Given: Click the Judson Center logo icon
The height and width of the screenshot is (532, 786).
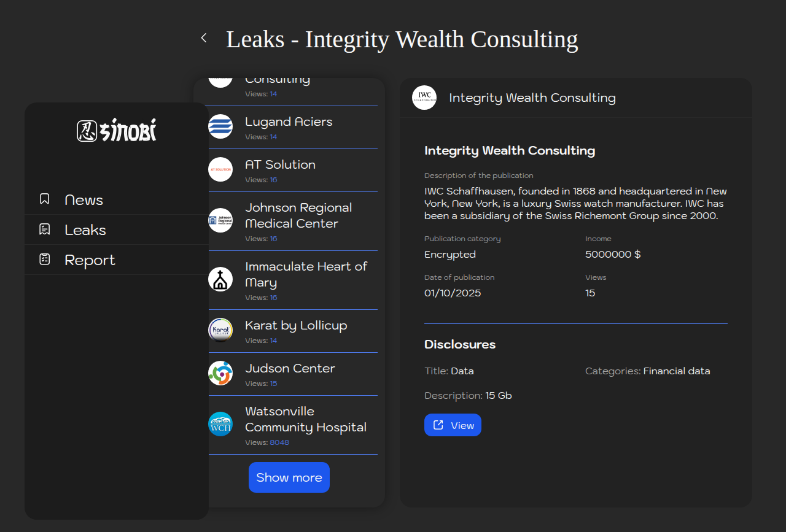Looking at the screenshot, I should [220, 373].
